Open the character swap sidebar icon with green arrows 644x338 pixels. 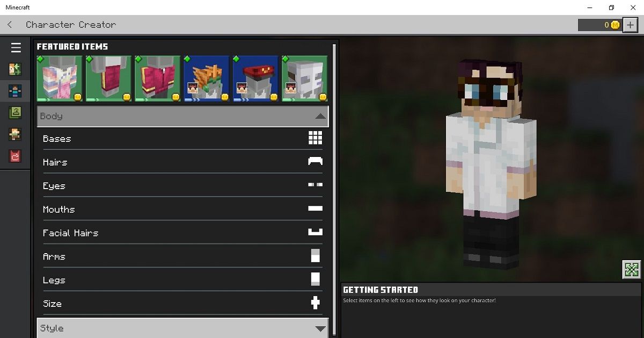(15, 69)
